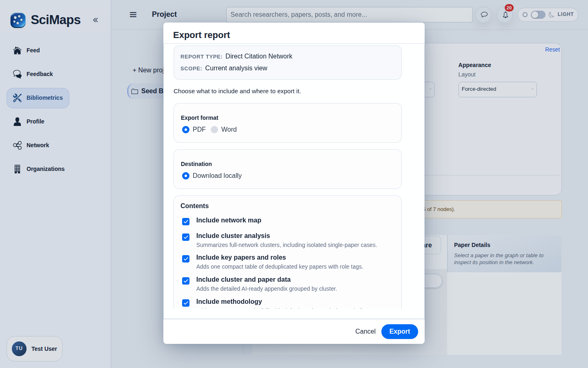Image resolution: width=588 pixels, height=368 pixels.
Task: Click the Seed folder icon
Action: (x=135, y=91)
